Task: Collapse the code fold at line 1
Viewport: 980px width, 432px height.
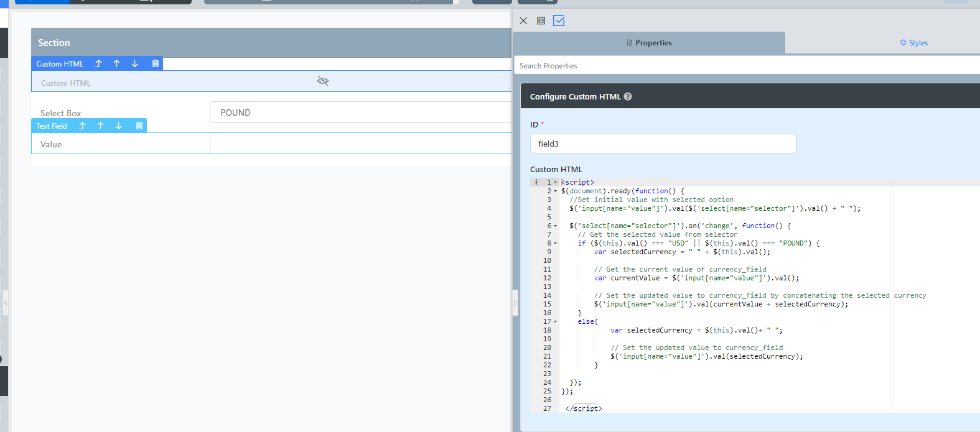Action: tap(556, 182)
